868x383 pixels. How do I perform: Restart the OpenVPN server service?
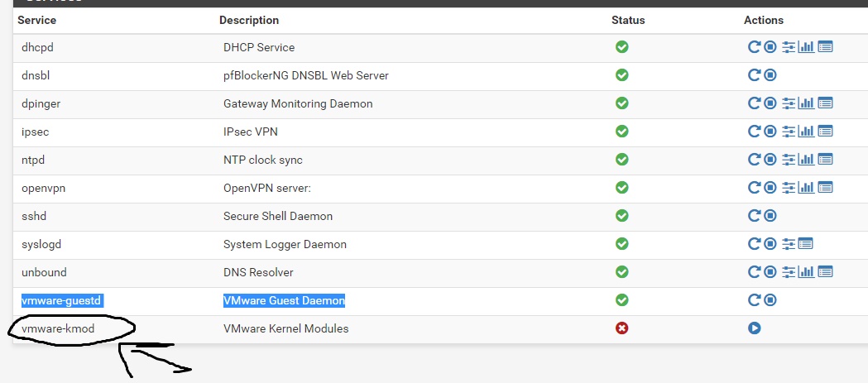click(x=754, y=188)
